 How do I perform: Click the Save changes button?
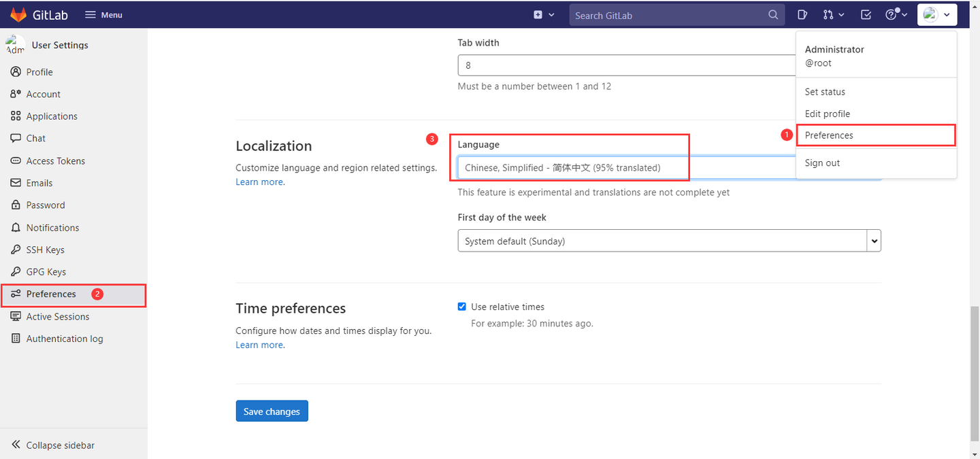pos(272,411)
